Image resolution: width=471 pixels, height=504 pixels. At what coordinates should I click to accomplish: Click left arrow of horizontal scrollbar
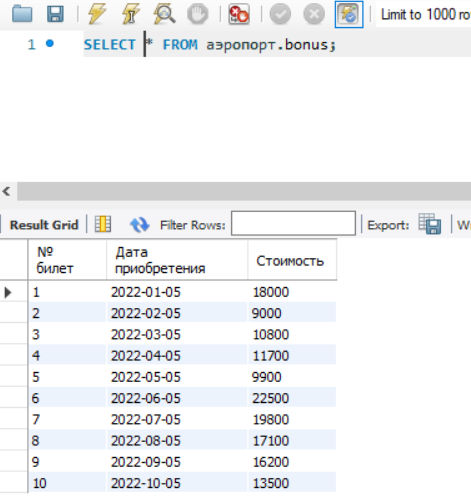pos(7,191)
